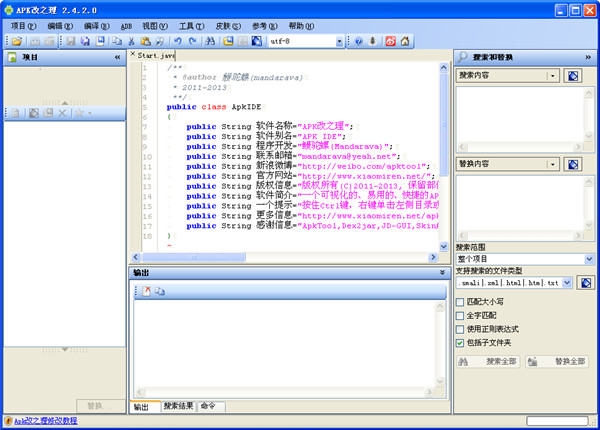Open the 编译 menu
This screenshot has height=430, width=600.
point(96,26)
